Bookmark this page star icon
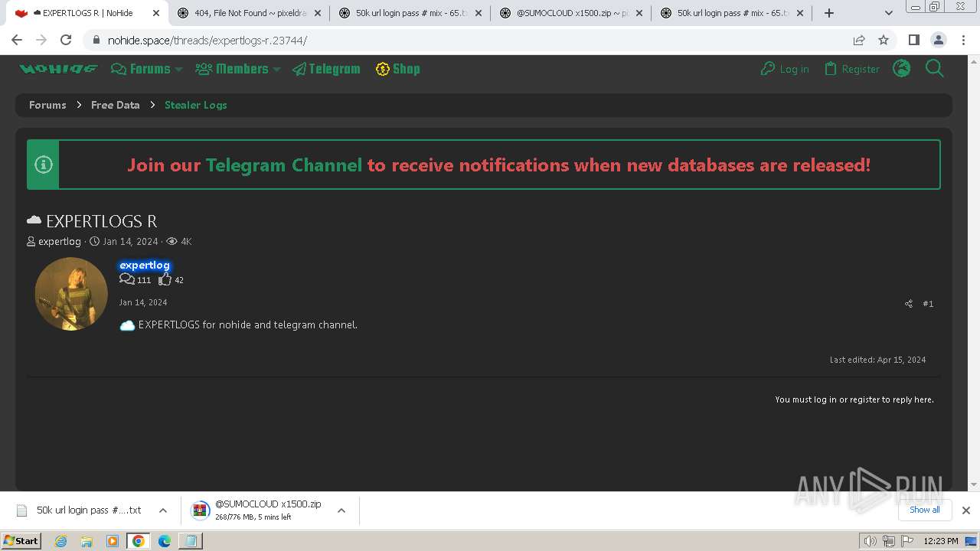This screenshot has width=980, height=551. pos(884,41)
